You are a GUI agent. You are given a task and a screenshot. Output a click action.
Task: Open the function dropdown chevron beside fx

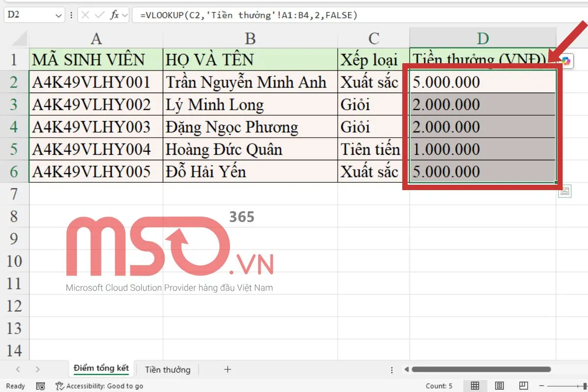(125, 14)
